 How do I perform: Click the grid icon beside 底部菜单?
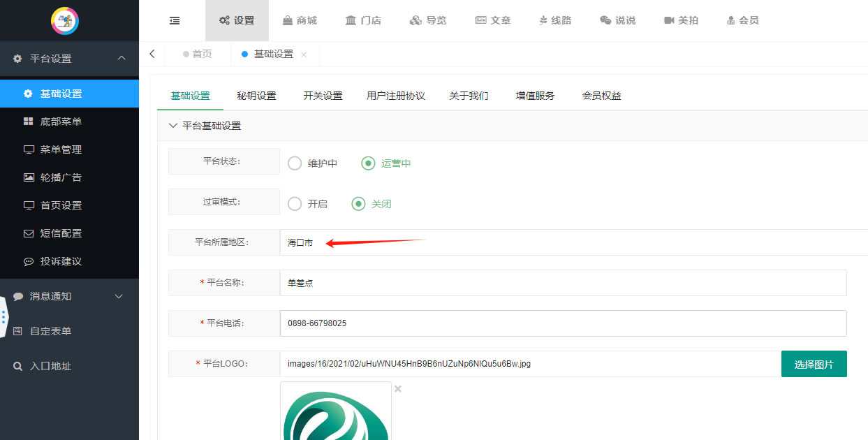pyautogui.click(x=28, y=122)
